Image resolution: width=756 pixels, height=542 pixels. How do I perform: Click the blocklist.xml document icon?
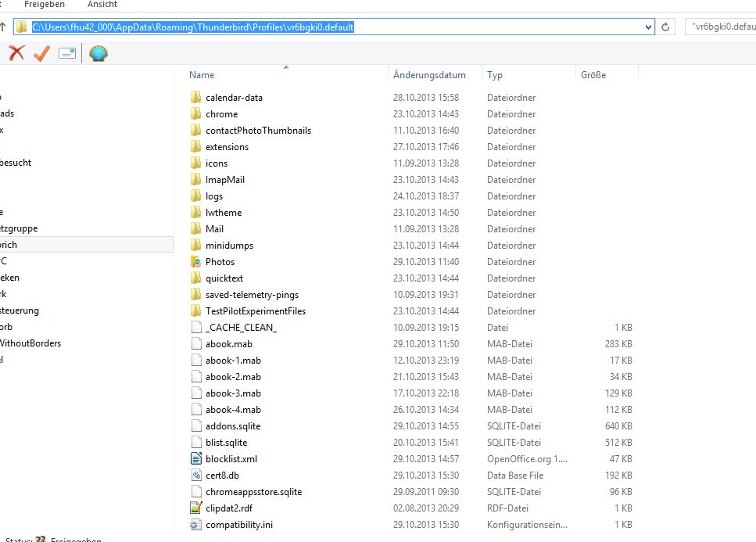click(x=195, y=458)
